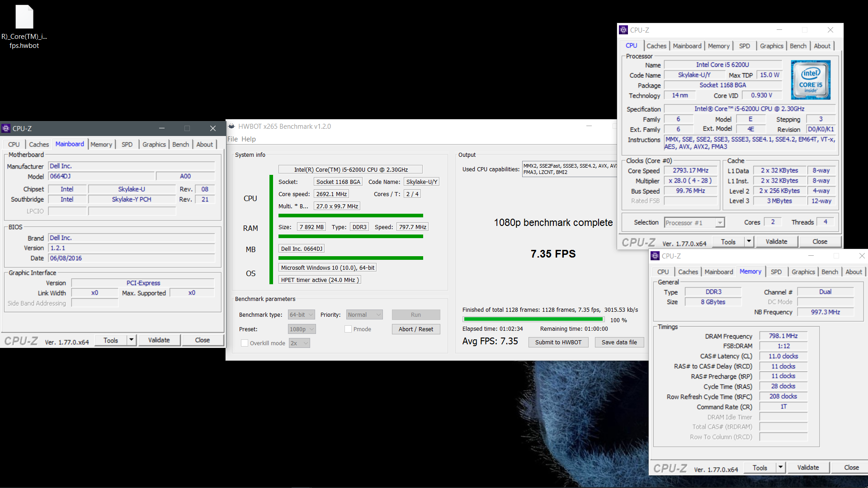Open the Help menu in HWBOT x265
Screen dimensions: 868x488
248,139
